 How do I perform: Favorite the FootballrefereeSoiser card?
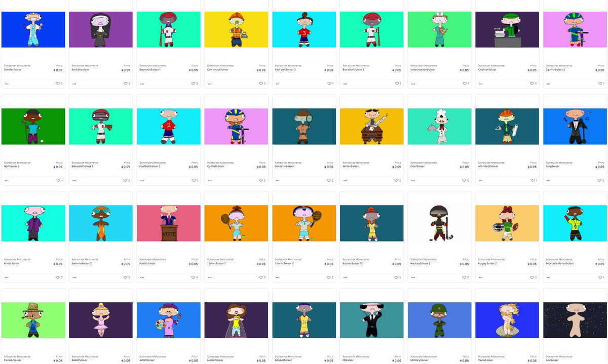(x=599, y=277)
